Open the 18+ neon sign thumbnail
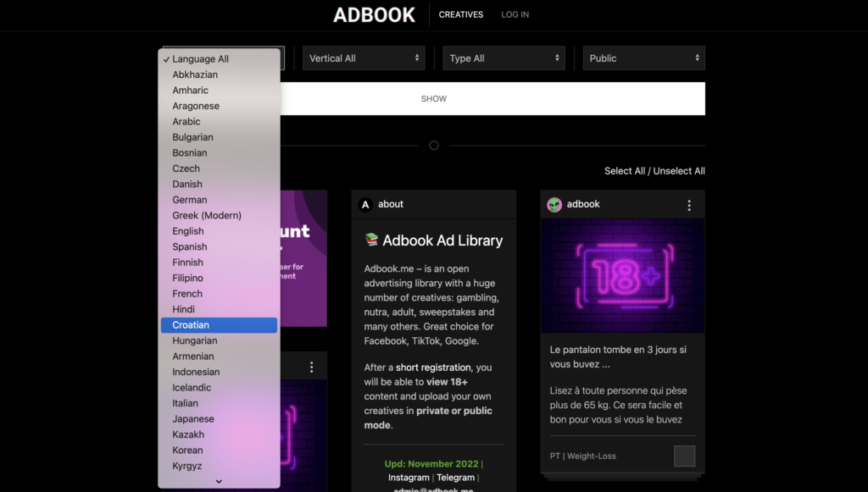Screen dimensions: 868x492 point(623,276)
